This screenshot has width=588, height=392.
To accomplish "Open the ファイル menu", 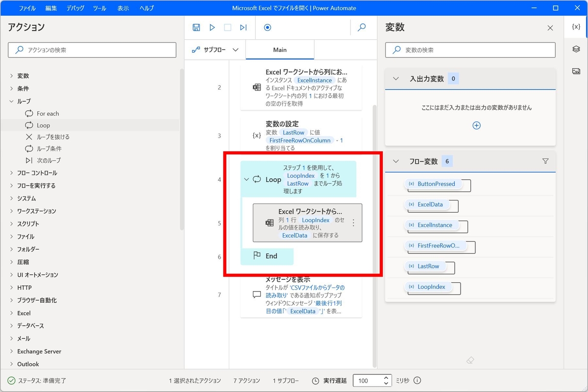I will pyautogui.click(x=27, y=8).
